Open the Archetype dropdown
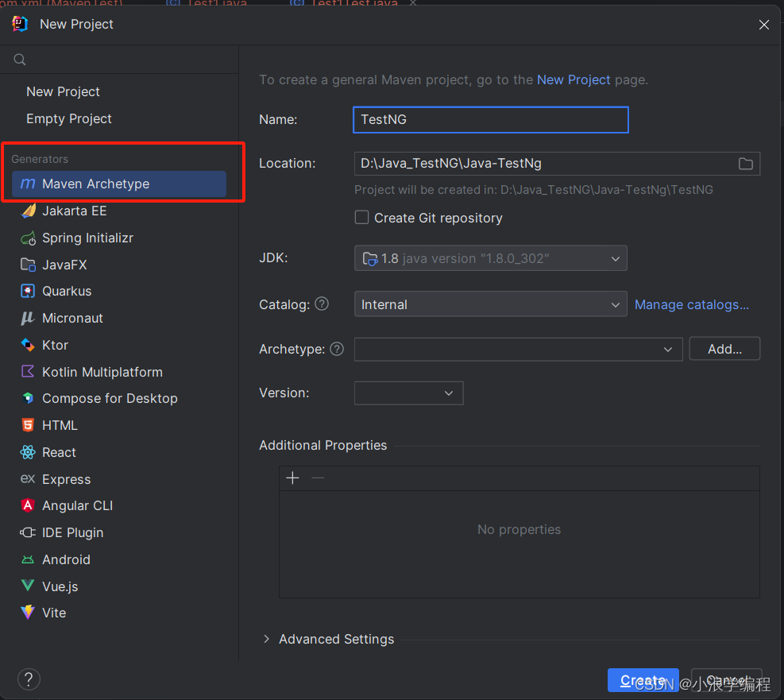The width and height of the screenshot is (784, 700). [x=519, y=349]
